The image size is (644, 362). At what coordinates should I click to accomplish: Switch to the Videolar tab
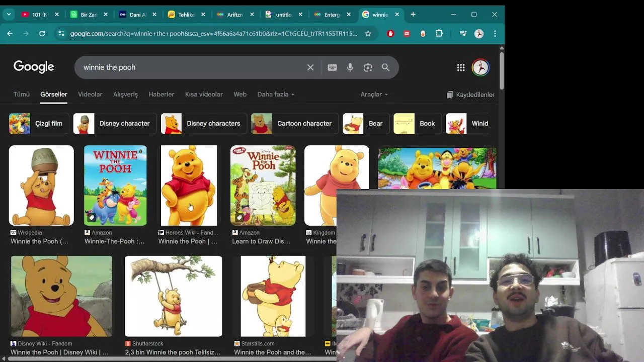90,95
